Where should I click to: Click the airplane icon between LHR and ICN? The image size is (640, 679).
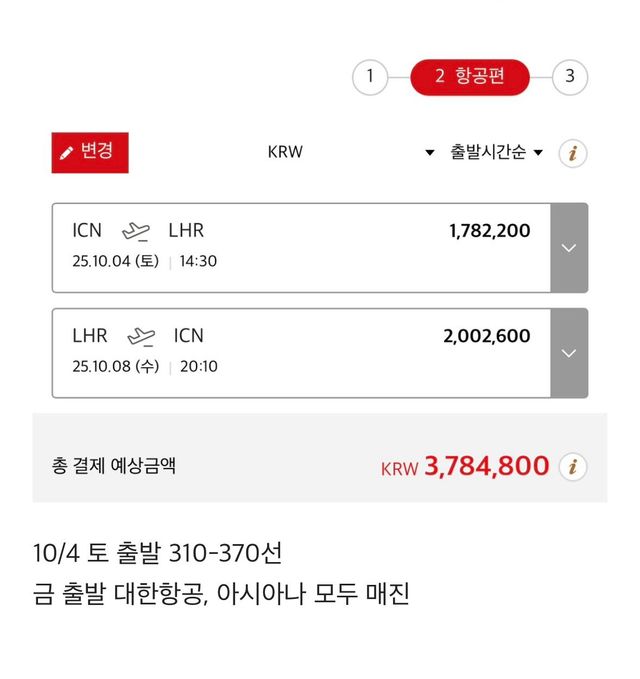[x=141, y=336]
